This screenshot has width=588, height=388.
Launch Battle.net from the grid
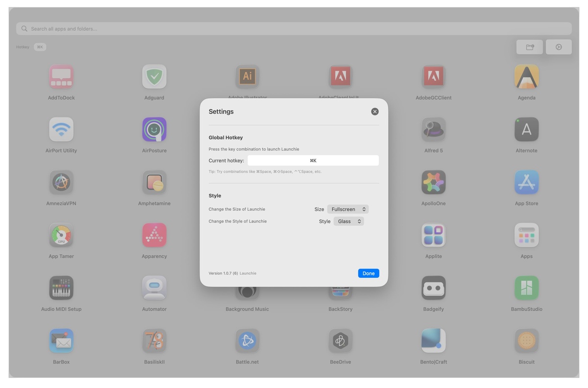pyautogui.click(x=247, y=341)
